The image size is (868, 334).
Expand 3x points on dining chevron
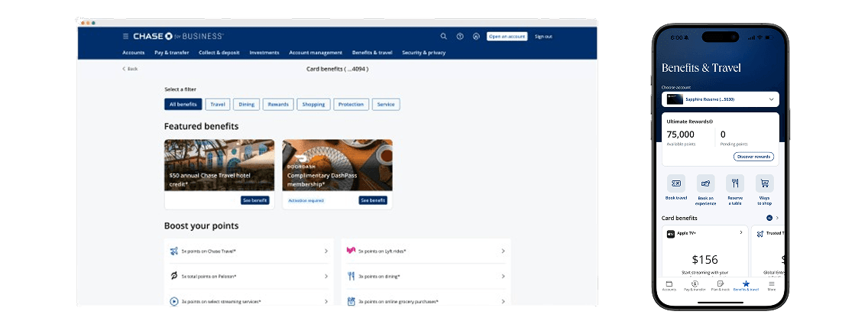503,276
